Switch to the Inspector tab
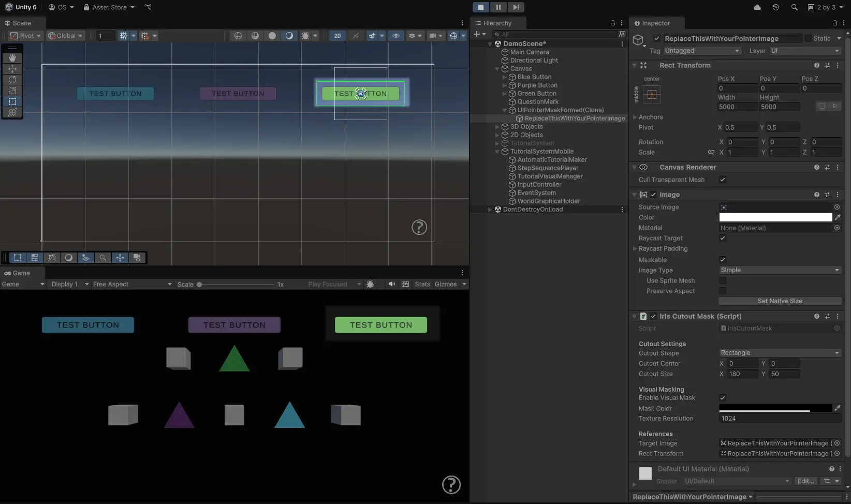Image resolution: width=851 pixels, height=504 pixels. 655,23
